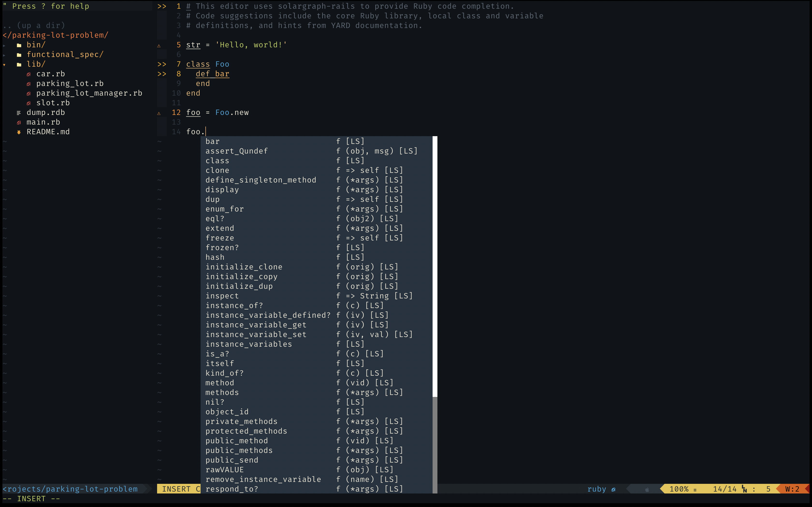Click the Ruby icon beside slot.rb
Screen dimensions: 812x507
tap(29, 103)
